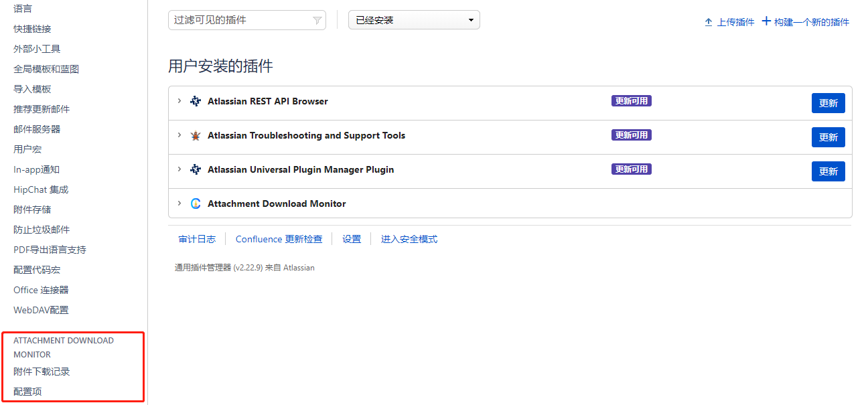Open 附件下载记录 in the sidebar
The image size is (868, 405).
click(42, 372)
